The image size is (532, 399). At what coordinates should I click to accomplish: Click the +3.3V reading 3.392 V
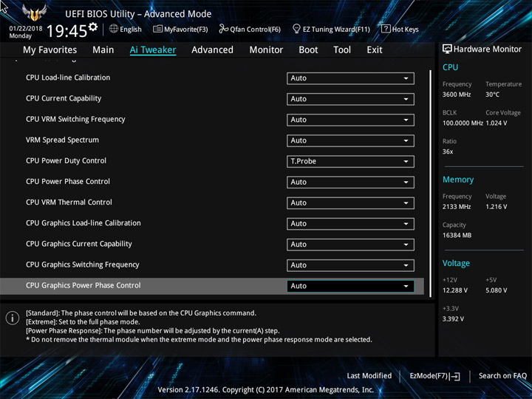coord(453,319)
